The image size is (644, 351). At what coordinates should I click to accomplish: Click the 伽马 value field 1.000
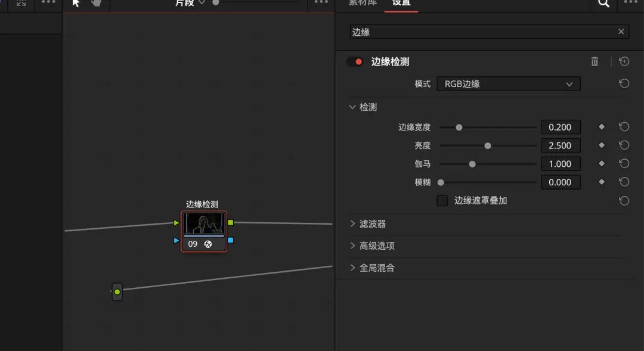click(561, 164)
